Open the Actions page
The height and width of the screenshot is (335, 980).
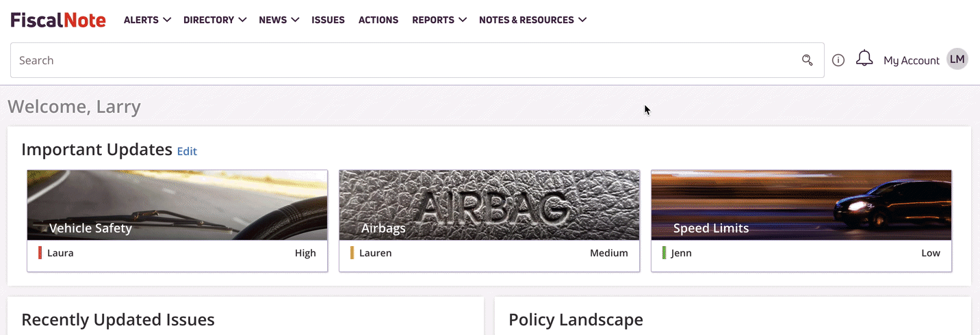pyautogui.click(x=378, y=20)
